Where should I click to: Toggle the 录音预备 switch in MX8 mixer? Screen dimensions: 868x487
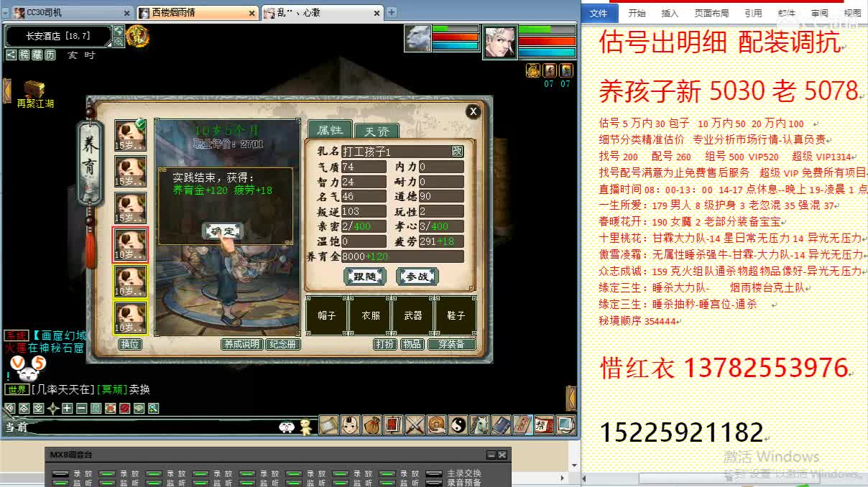click(x=434, y=483)
